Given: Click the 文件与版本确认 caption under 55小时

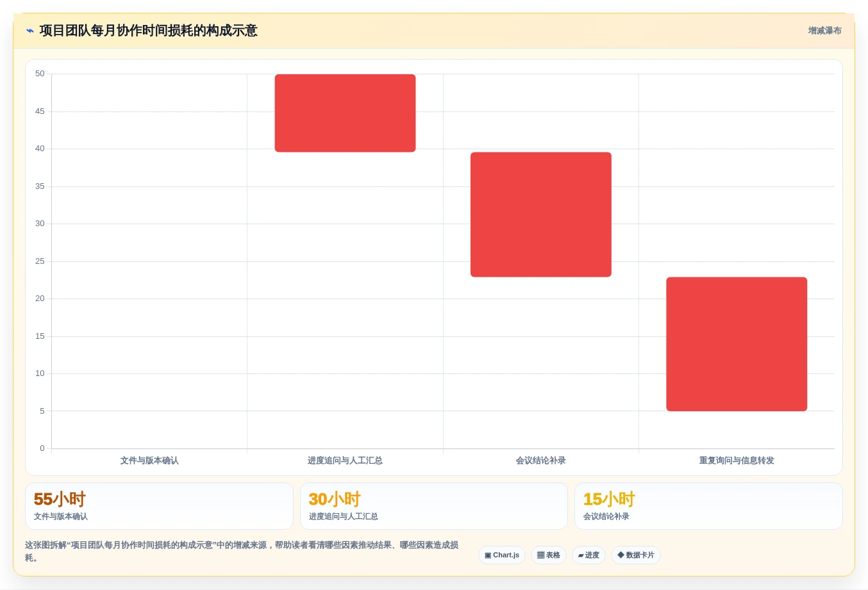Looking at the screenshot, I should click(x=61, y=516).
